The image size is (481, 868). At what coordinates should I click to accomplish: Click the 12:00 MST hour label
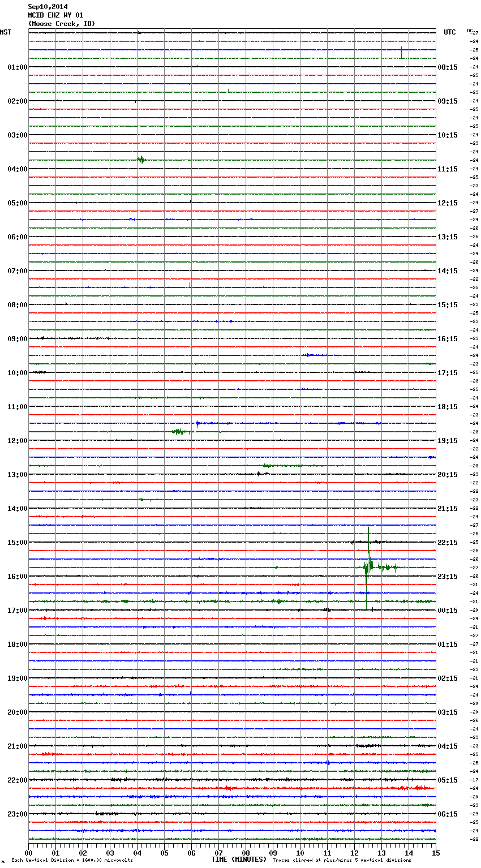click(x=17, y=441)
